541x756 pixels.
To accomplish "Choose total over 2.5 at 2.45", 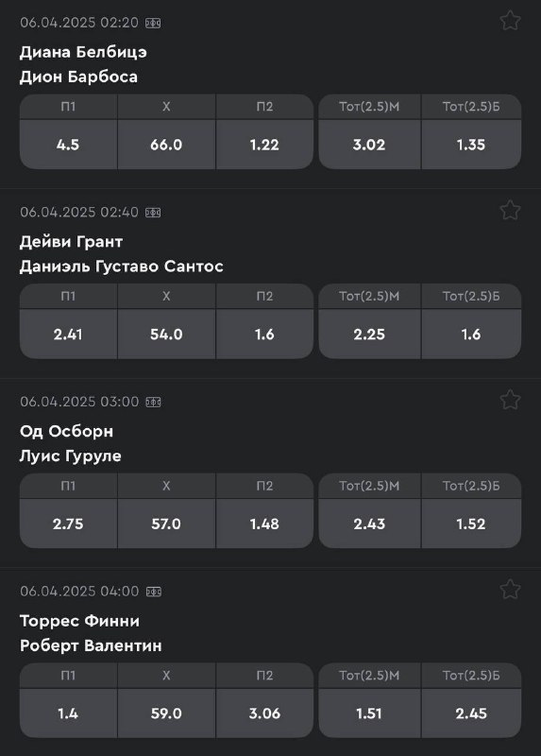I will tap(471, 713).
